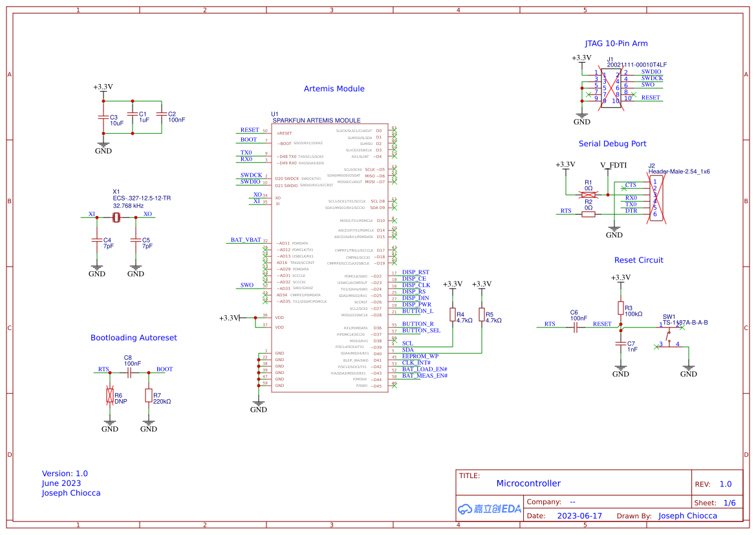Click the 嘉立创EDA logo in title block
Screen dimensions: 756x535
(x=488, y=509)
